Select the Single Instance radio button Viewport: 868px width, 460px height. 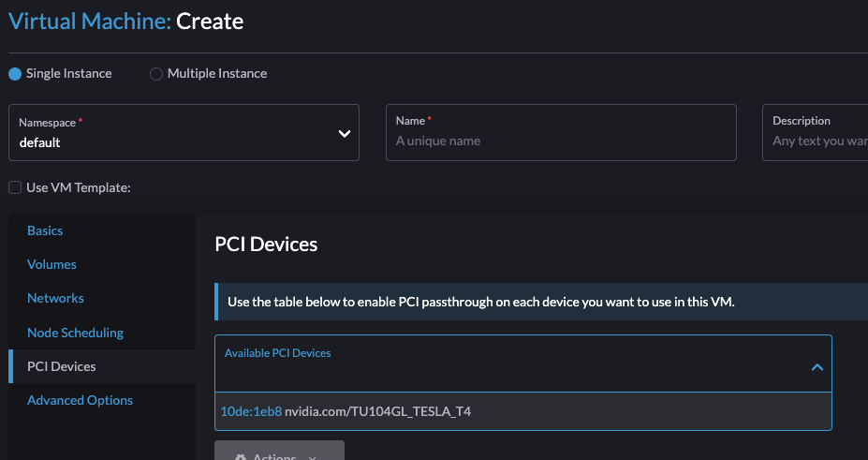15,74
